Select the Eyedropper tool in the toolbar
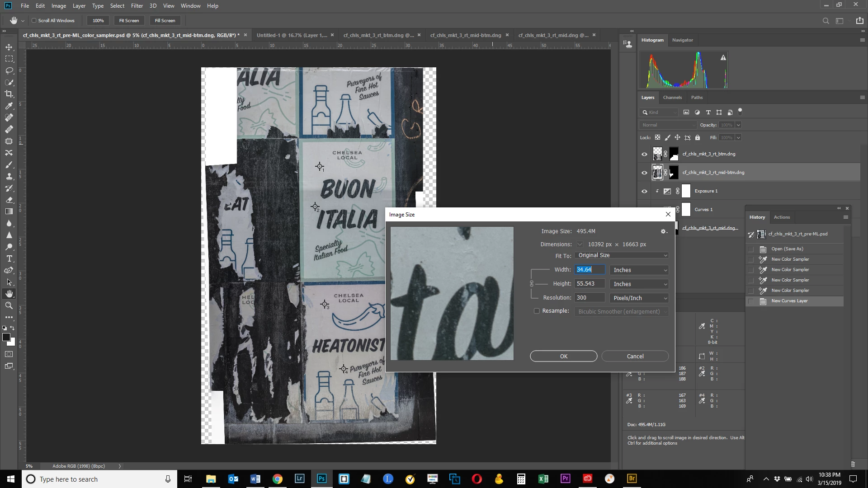Screen dimensions: 868x488 (9, 106)
